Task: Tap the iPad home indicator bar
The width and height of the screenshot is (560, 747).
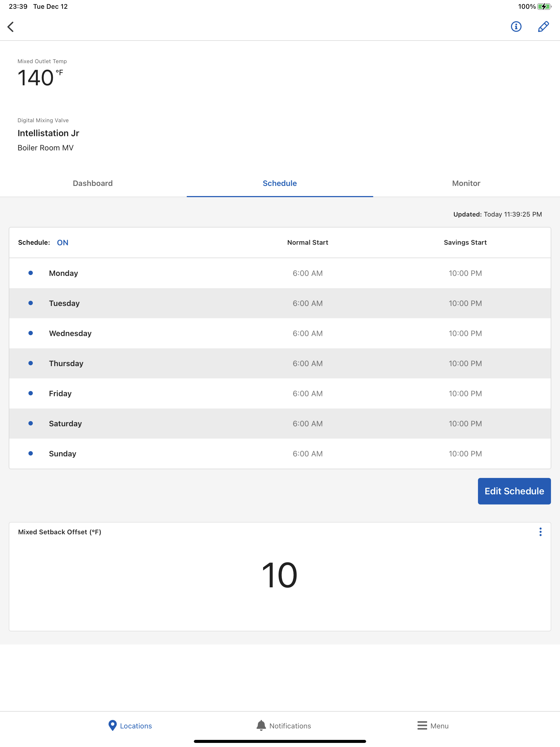Action: click(x=280, y=741)
